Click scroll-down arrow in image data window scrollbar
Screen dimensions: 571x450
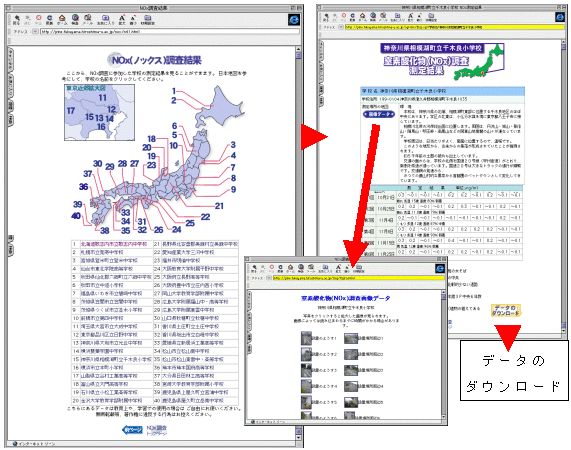pos(443,417)
